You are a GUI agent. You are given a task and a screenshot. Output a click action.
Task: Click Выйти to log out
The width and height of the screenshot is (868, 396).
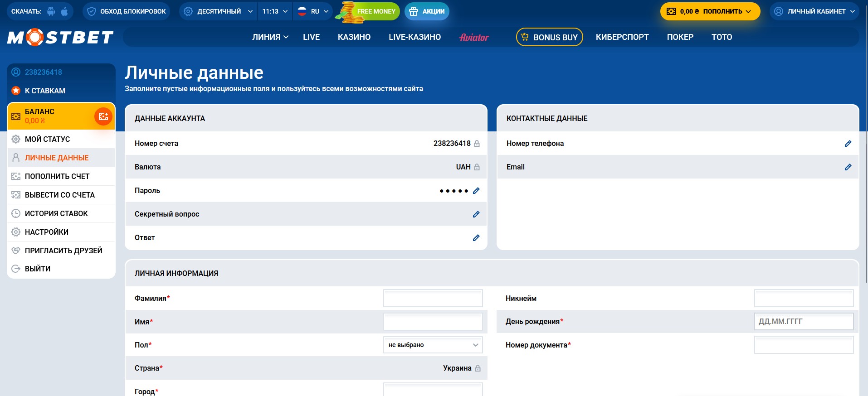61,269
